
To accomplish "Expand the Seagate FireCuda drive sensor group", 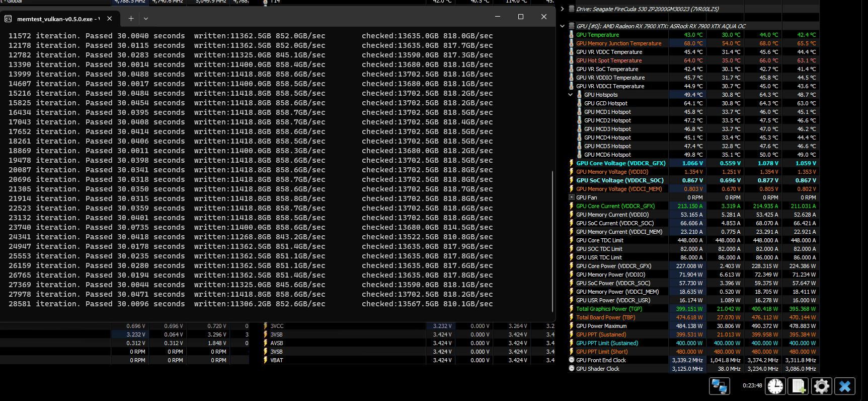I will (x=563, y=9).
